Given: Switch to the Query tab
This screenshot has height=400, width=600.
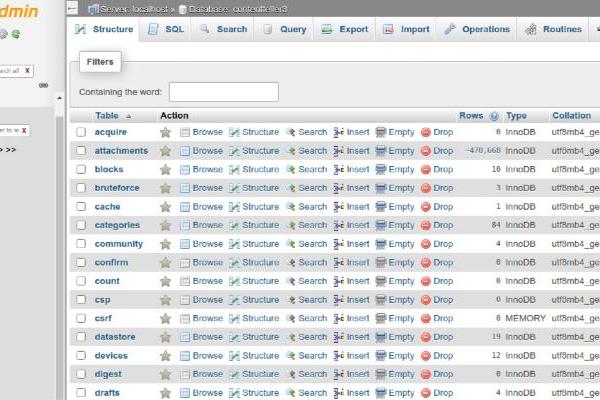Looking at the screenshot, I should pyautogui.click(x=285, y=29).
